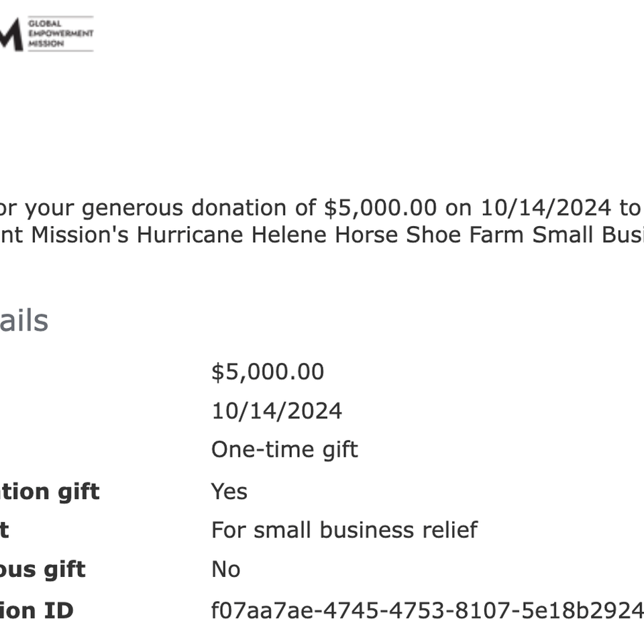644x644 pixels.
Task: Click the Global Empowerment Mission logo text
Action: 61,34
